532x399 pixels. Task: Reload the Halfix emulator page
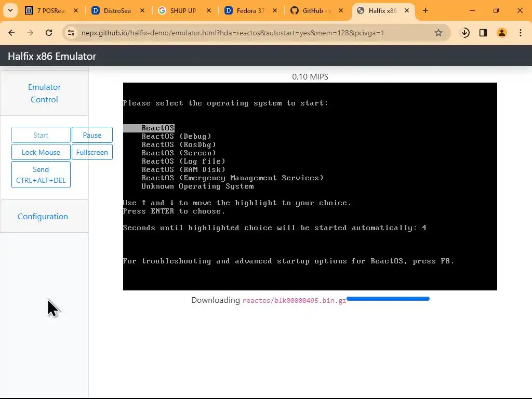49,33
